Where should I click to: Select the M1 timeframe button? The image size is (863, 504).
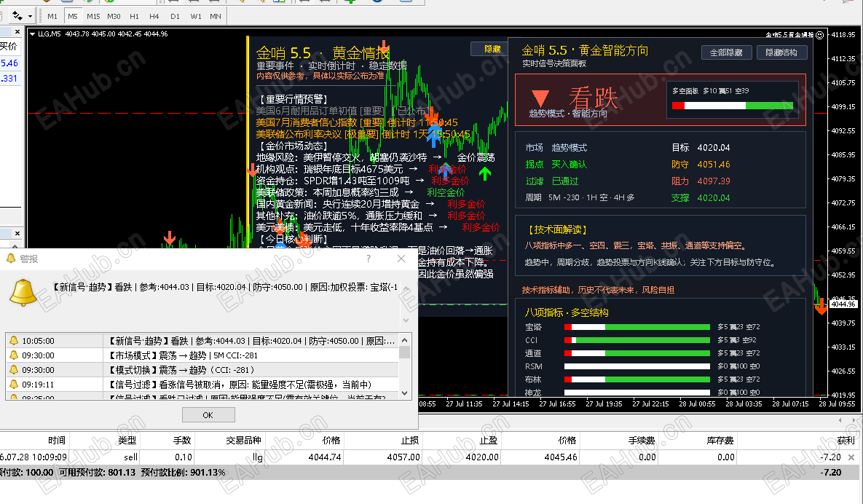tap(52, 17)
